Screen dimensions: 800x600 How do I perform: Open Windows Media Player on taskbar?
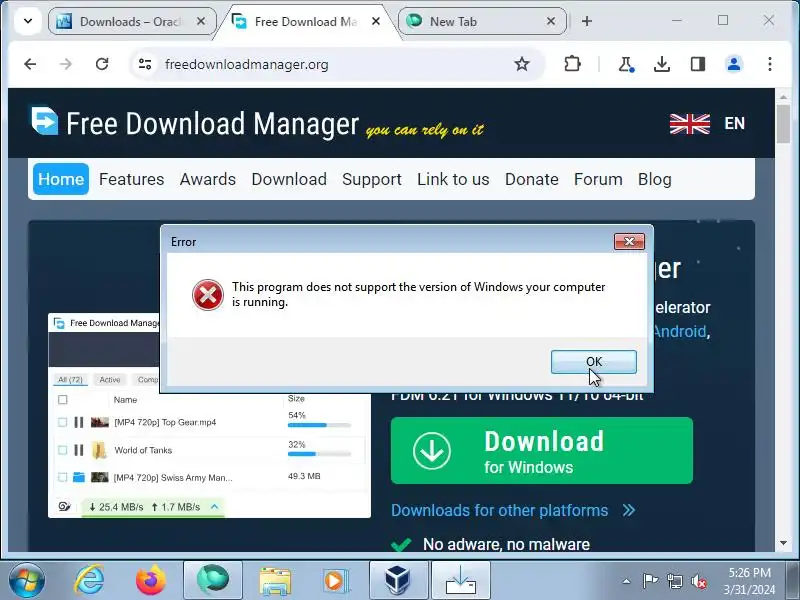(335, 581)
